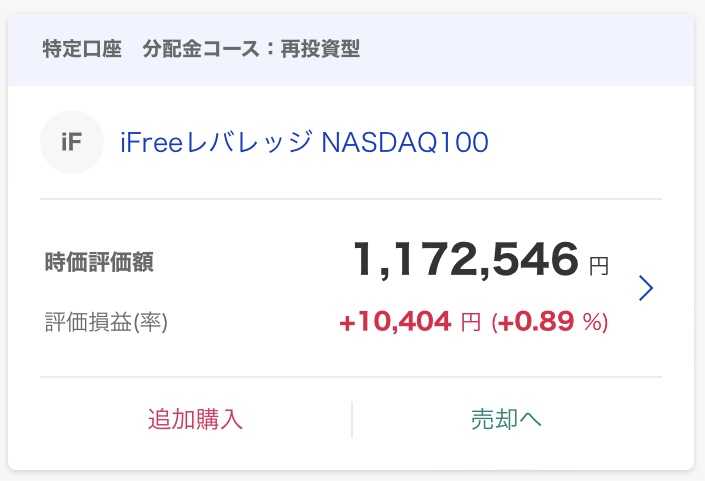Open the iFreeレバレッジ NASDAQ100 fund link
The width and height of the screenshot is (705, 481).
[304, 142]
